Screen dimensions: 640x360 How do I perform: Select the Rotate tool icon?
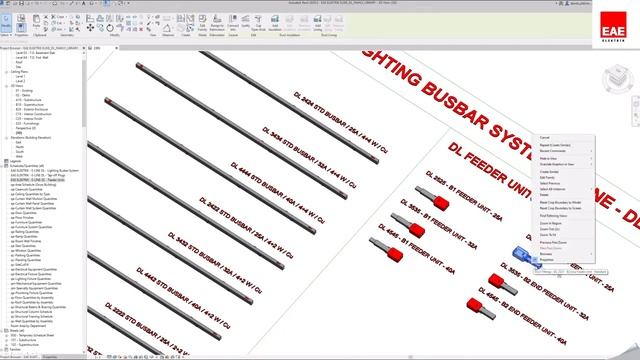(x=110, y=28)
